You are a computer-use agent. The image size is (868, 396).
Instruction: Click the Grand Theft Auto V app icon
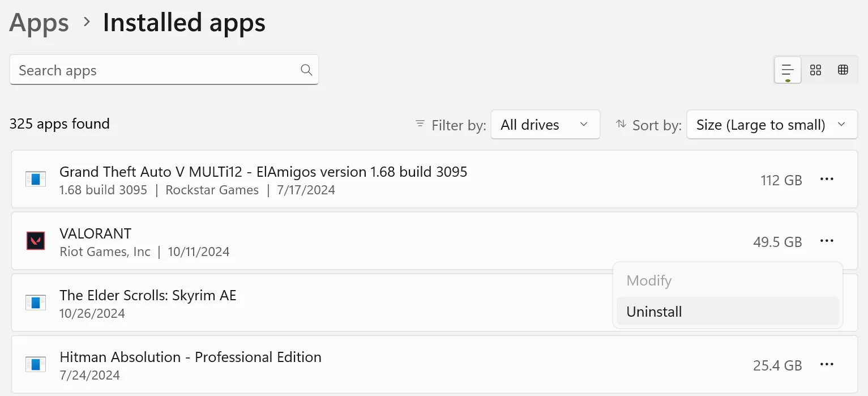[36, 179]
